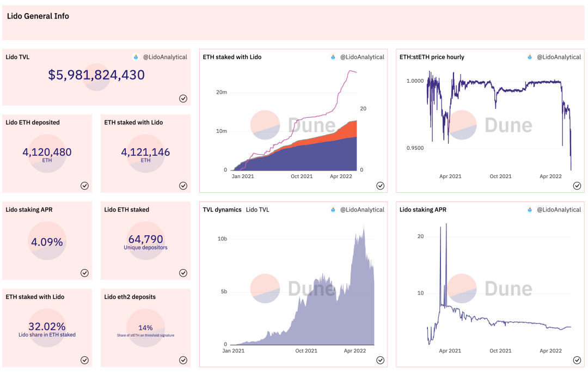The image size is (588, 372).
Task: Click the checkmark icon on the 4,121,146 ETH card
Action: coord(183,186)
